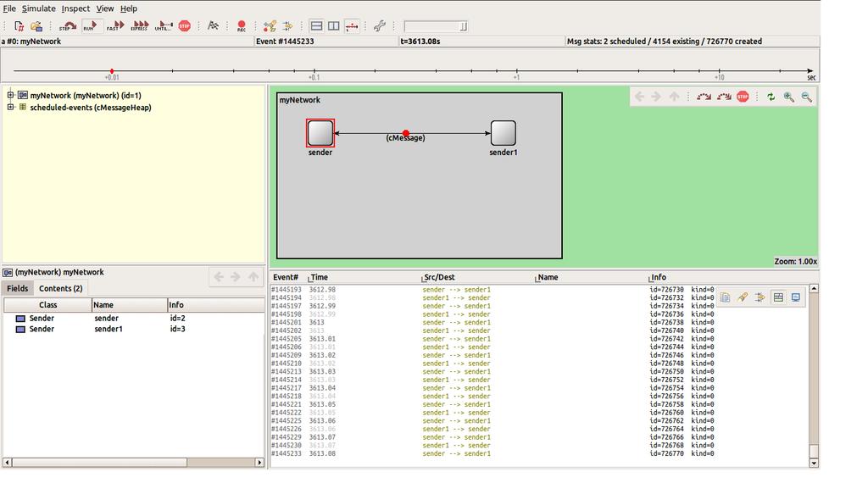Click the FAST run toolbar icon
Screen dimensions: 868x483
[x=115, y=26]
